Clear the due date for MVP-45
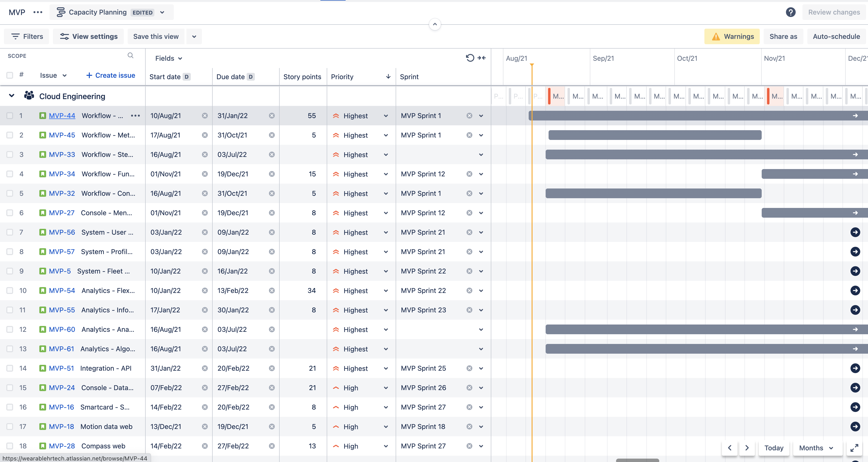Screen dimensions: 868x462 pyautogui.click(x=272, y=135)
